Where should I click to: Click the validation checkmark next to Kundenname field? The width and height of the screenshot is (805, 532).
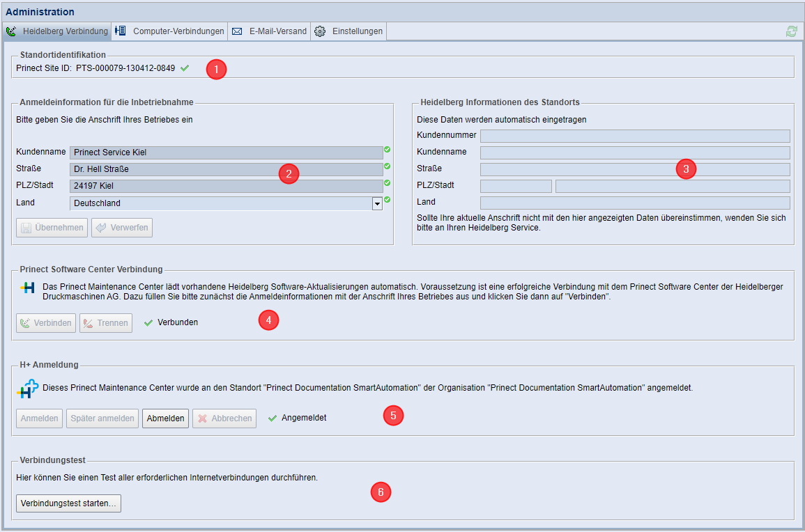pos(387,149)
